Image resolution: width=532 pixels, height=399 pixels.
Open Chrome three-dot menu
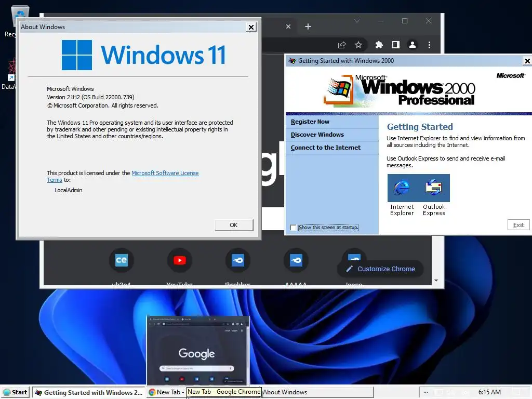[429, 45]
